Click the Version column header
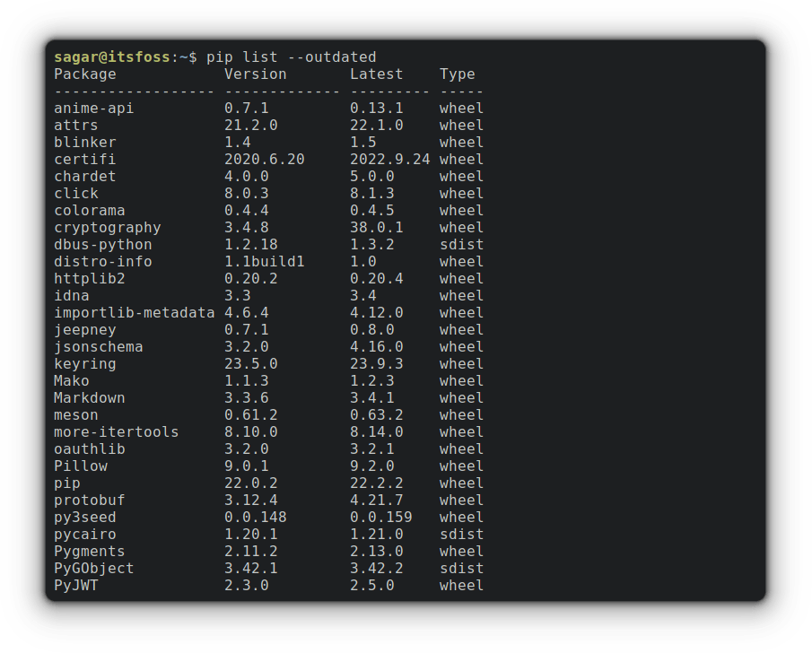The height and width of the screenshot is (653, 812). [255, 74]
